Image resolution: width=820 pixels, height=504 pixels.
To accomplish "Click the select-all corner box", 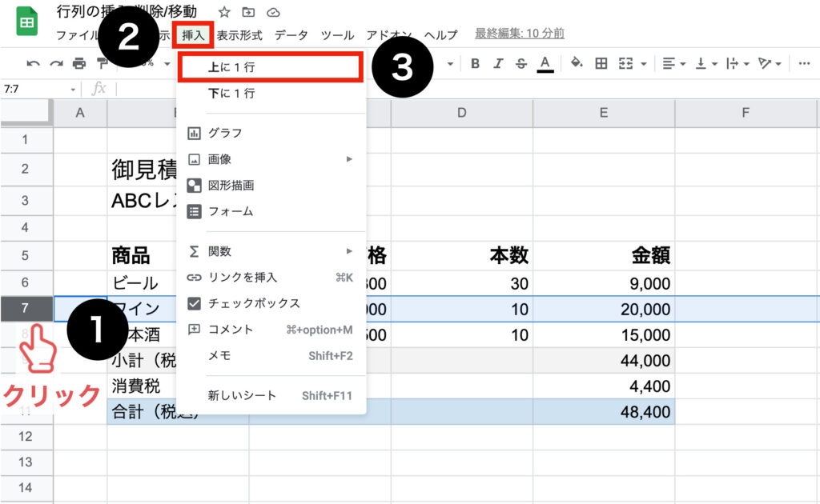I will 26,114.
